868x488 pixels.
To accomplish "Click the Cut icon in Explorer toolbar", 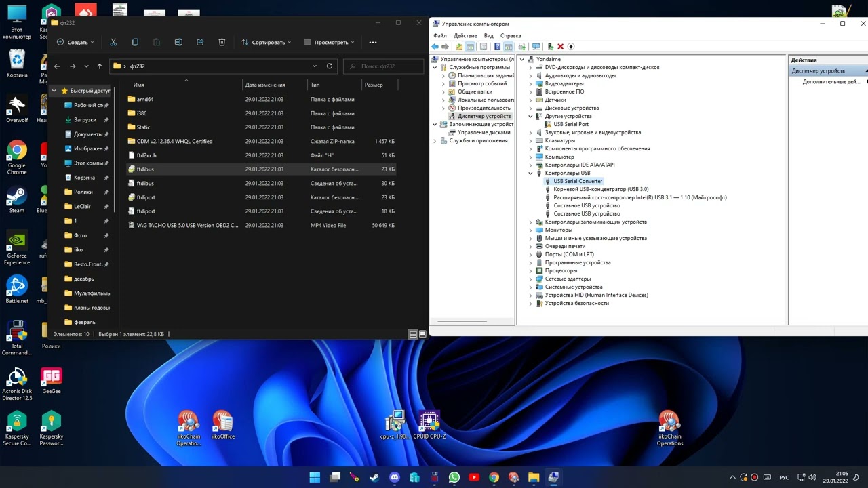I will pyautogui.click(x=113, y=42).
